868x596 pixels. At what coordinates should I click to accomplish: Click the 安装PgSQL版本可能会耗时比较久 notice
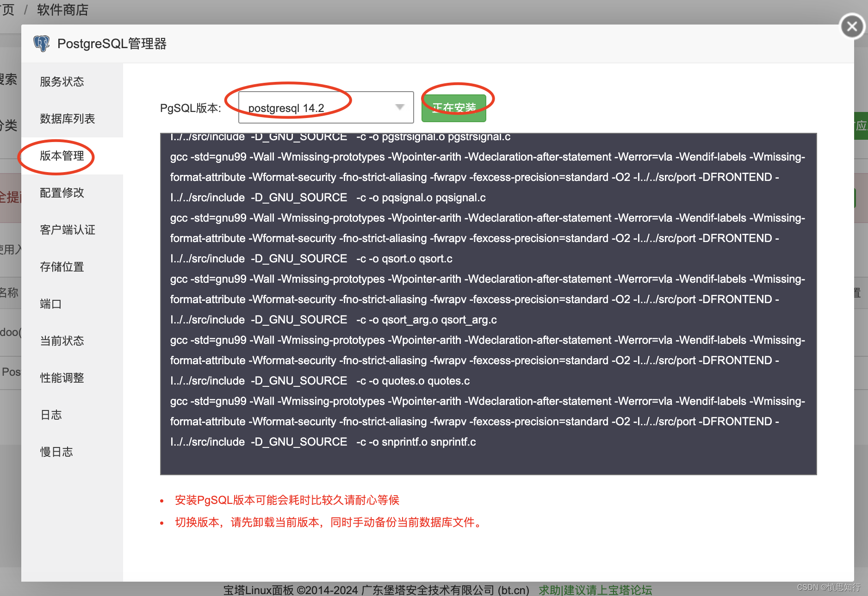point(287,500)
